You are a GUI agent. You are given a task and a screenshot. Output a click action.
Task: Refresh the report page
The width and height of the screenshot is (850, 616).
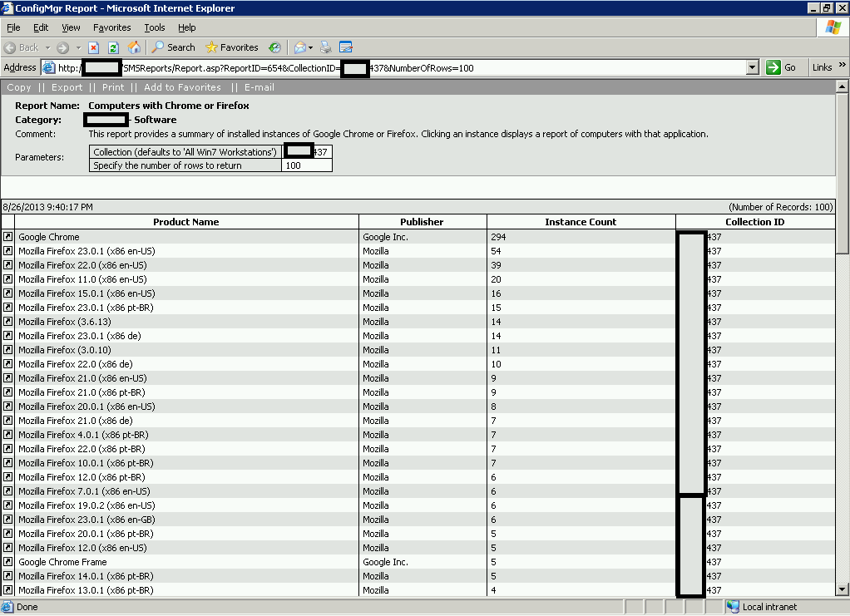[113, 47]
